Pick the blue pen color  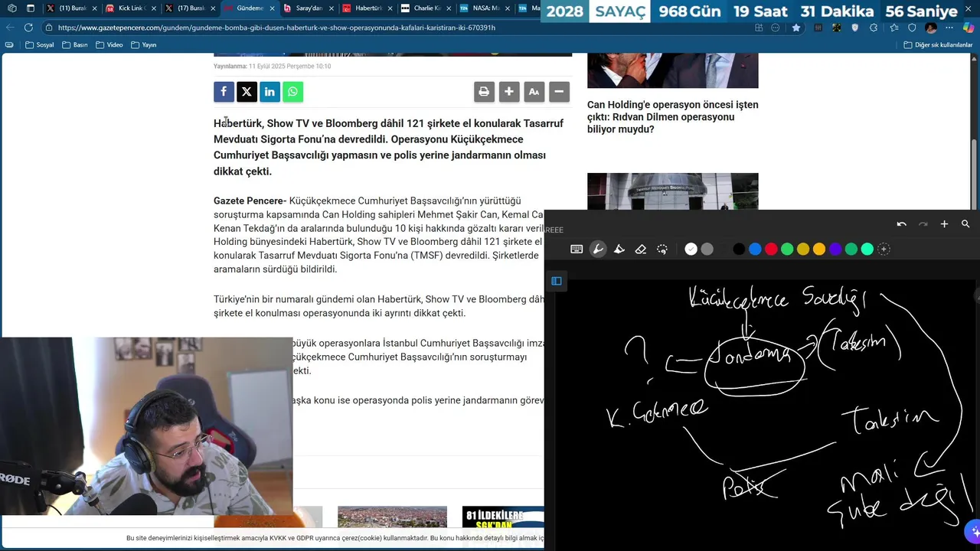coord(755,249)
